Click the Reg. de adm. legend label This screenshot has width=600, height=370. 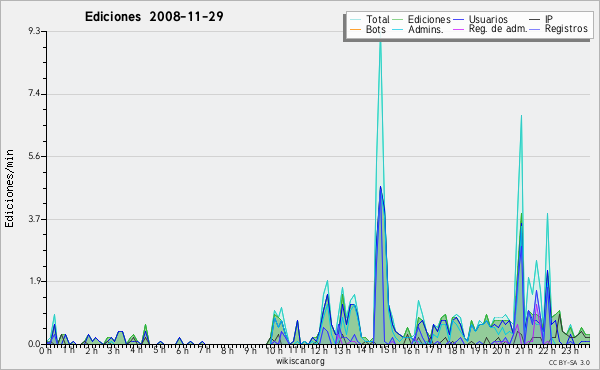[x=498, y=29]
